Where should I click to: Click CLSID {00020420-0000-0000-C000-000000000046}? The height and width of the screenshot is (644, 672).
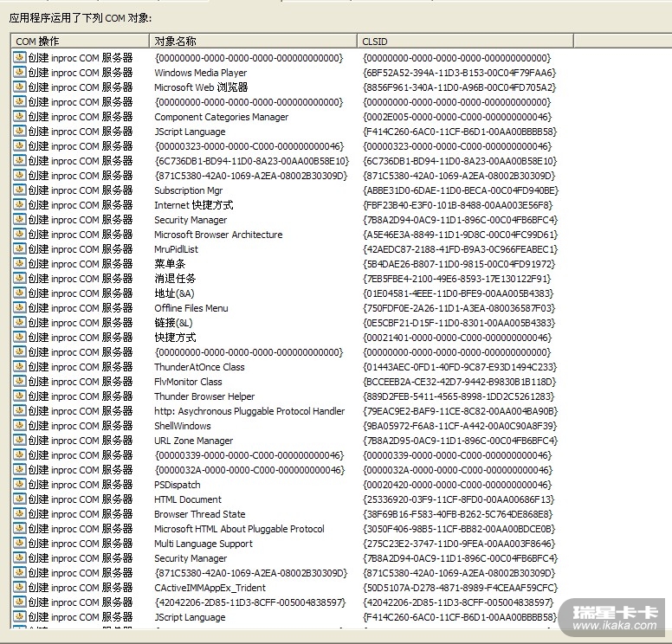(457, 485)
